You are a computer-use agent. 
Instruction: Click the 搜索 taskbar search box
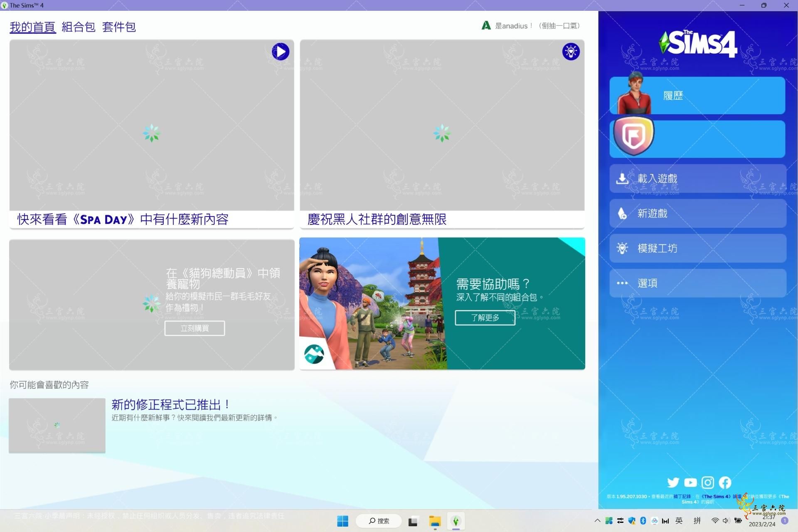[379, 521]
